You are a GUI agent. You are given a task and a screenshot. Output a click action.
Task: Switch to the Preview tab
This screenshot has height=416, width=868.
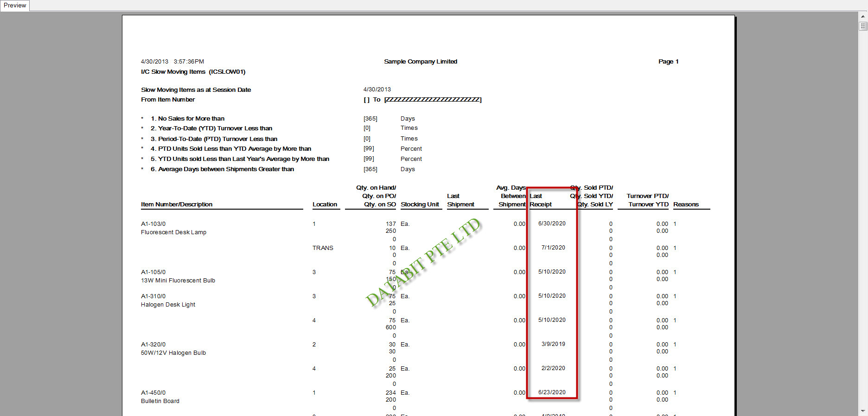pyautogui.click(x=15, y=6)
